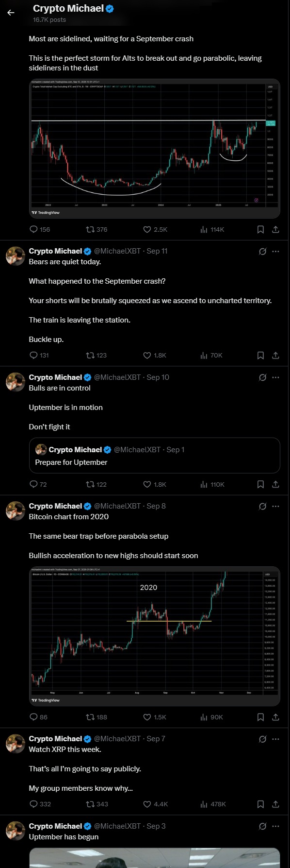Like the post with 2.5K likes
Viewport: 290px width, 868px height.
tap(155, 229)
